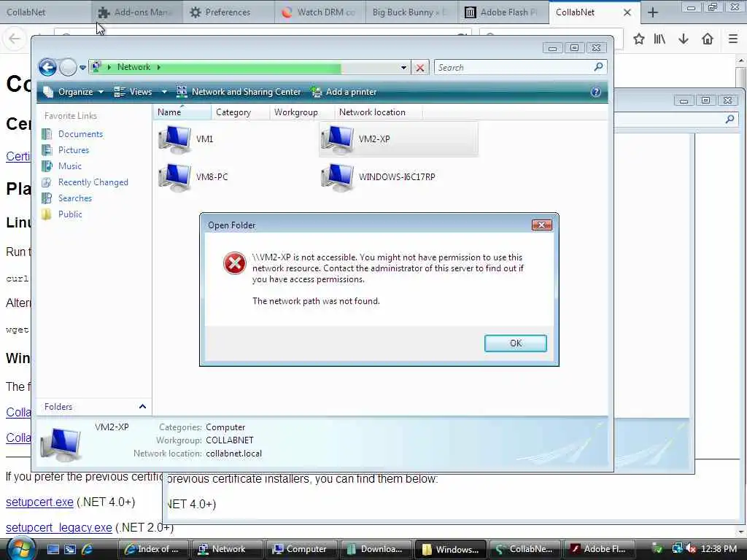Open the browser Library icon
Image resolution: width=747 pixels, height=560 pixels.
pyautogui.click(x=659, y=39)
